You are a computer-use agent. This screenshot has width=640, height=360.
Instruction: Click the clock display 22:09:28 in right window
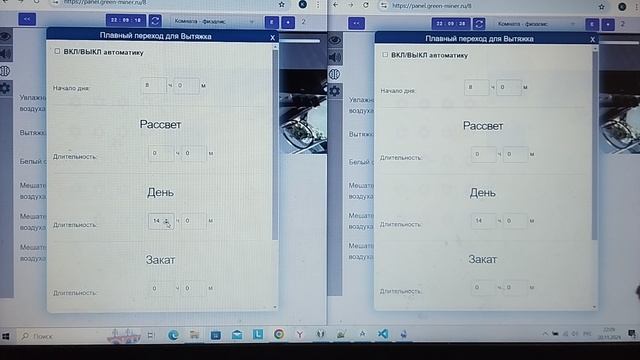coord(451,24)
